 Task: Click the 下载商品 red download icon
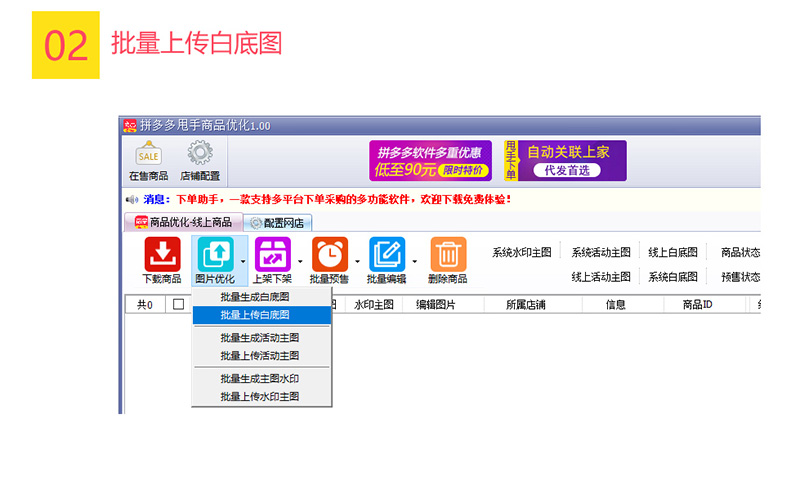pos(162,254)
